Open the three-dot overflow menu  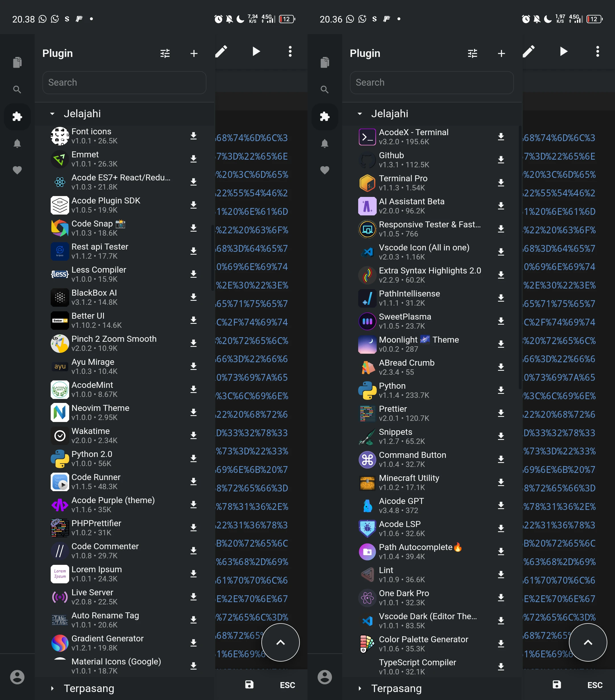[290, 52]
